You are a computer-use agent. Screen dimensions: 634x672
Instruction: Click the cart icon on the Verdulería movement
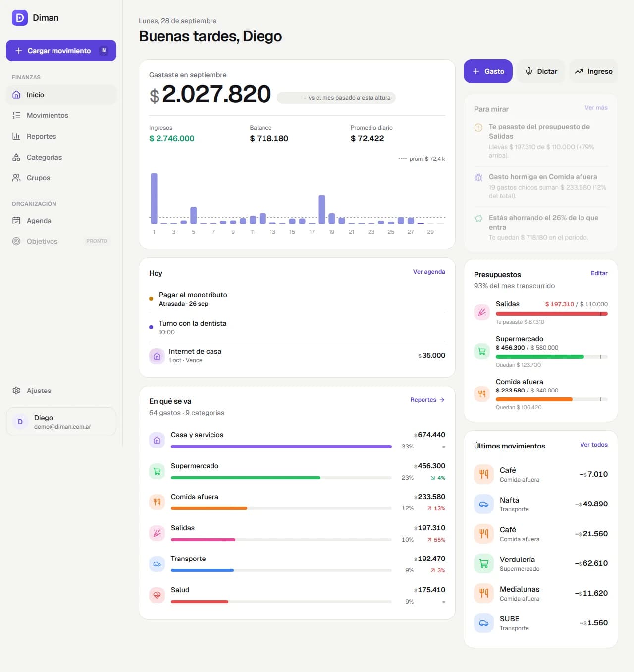point(484,563)
